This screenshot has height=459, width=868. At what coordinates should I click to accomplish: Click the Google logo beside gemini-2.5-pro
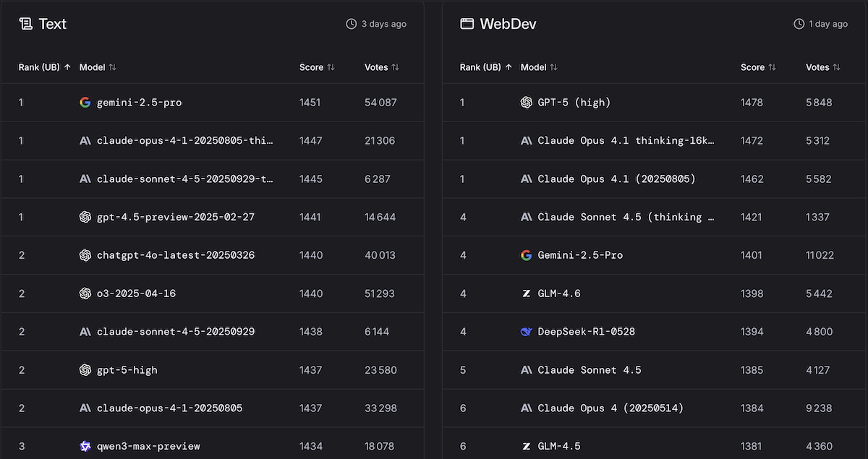pyautogui.click(x=85, y=103)
